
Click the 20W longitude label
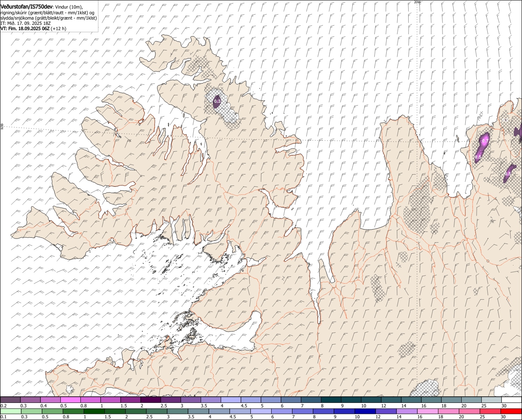(417, 2)
